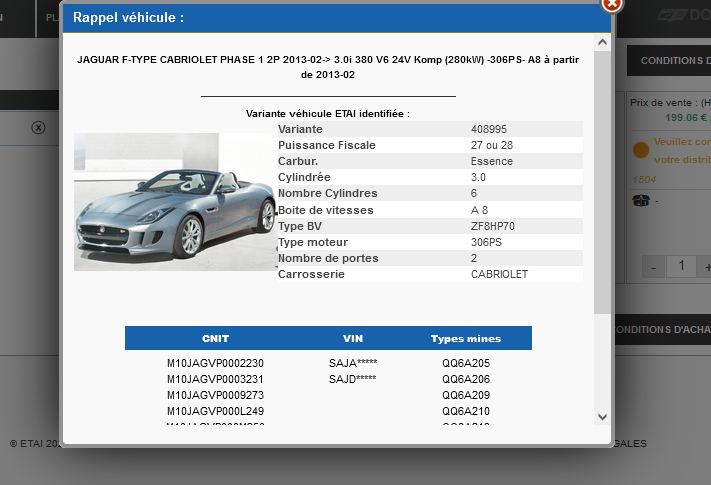Select CNIT M10JAGVP0003231

pyautogui.click(x=215, y=379)
